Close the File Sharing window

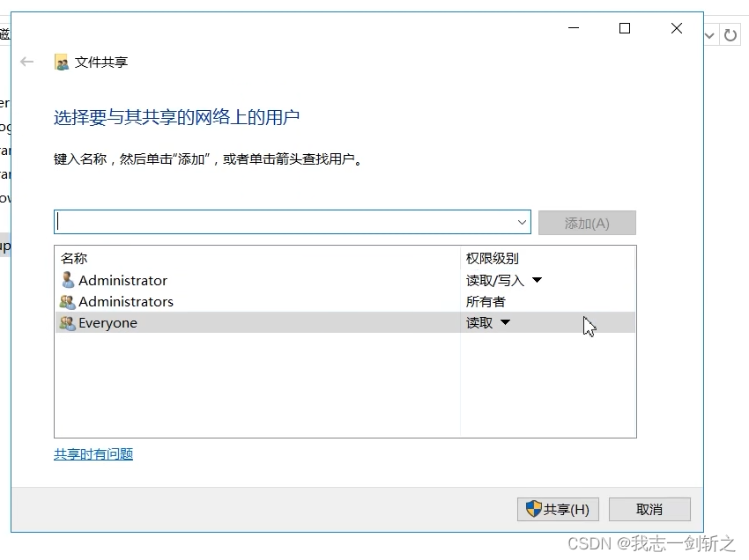tap(677, 28)
